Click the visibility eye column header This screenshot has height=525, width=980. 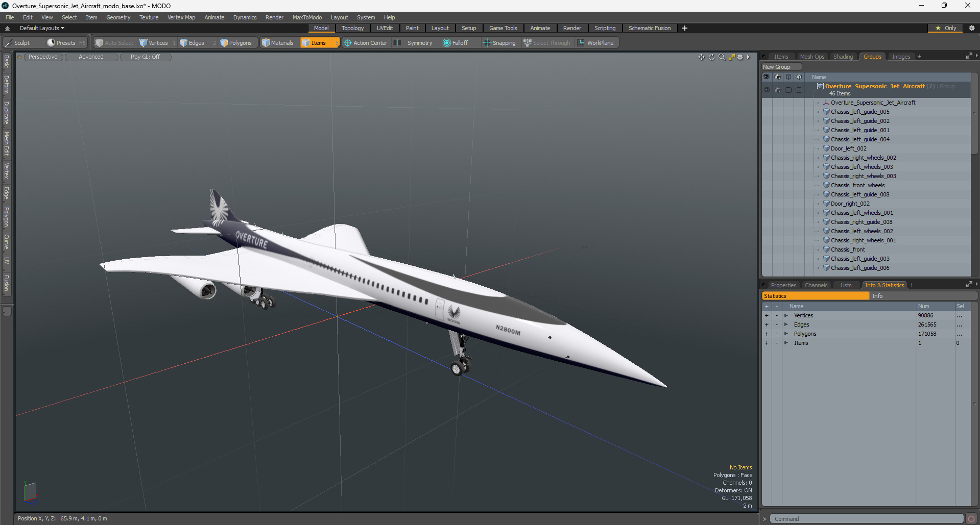point(767,77)
